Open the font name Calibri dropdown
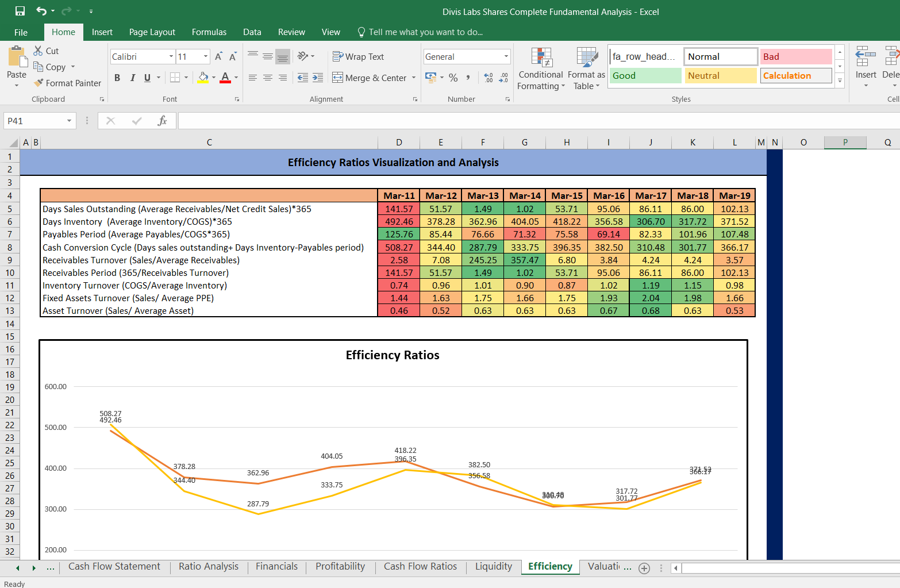The height and width of the screenshot is (588, 900). pos(171,56)
